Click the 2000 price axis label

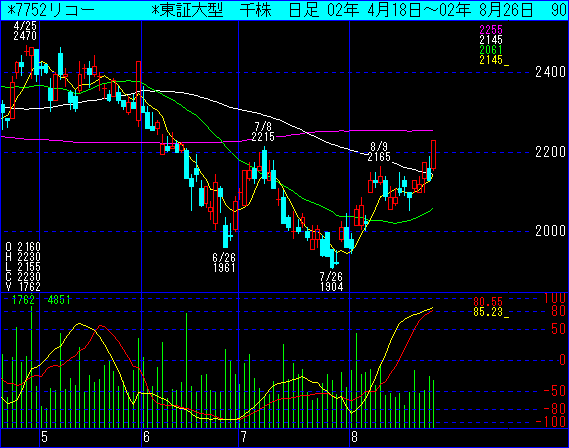pyautogui.click(x=550, y=231)
